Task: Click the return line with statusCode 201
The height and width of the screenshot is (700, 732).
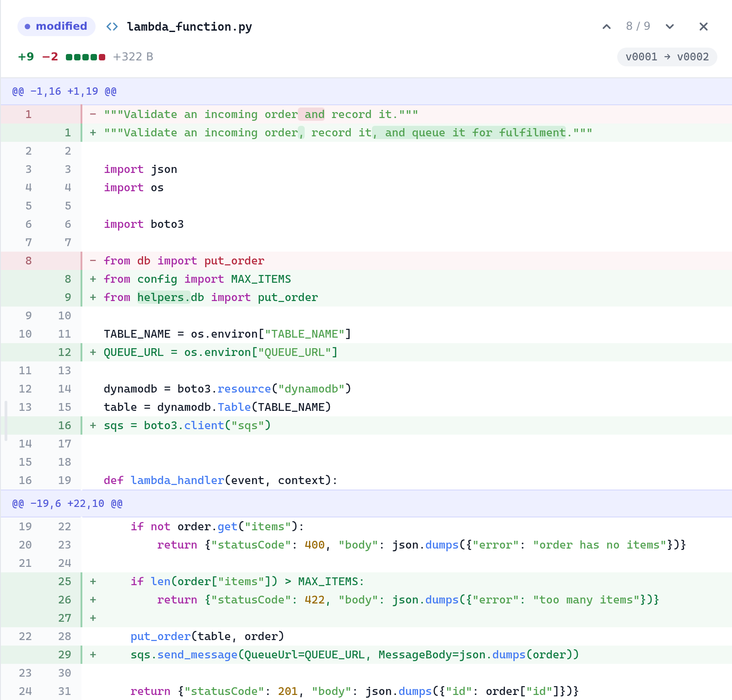Action: 366,691
